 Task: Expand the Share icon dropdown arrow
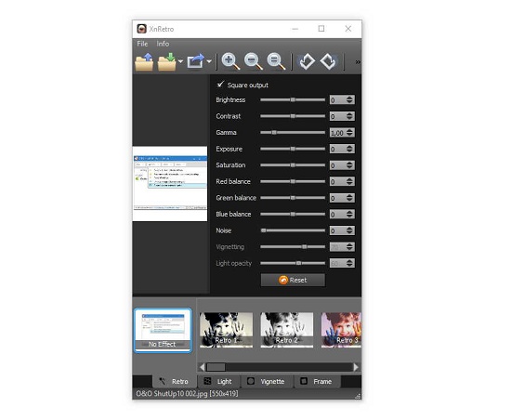point(209,61)
